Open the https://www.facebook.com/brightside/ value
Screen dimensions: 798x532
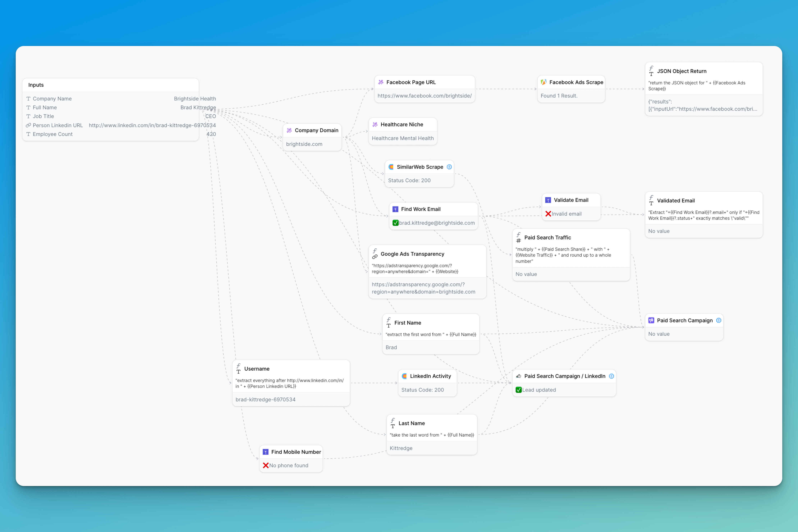coord(424,96)
